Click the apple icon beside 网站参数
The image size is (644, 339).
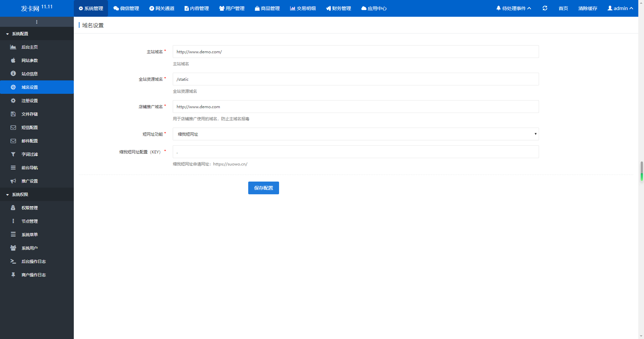pos(13,60)
